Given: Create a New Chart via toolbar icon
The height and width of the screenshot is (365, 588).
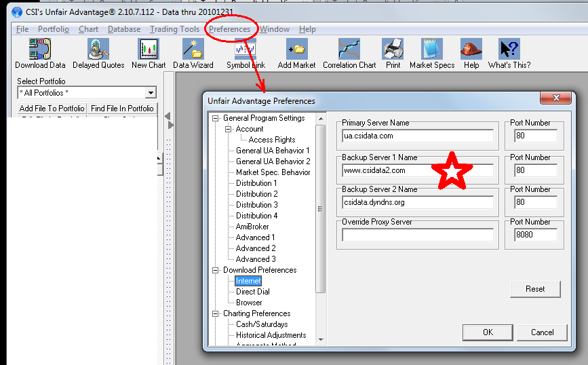Looking at the screenshot, I should click(149, 49).
